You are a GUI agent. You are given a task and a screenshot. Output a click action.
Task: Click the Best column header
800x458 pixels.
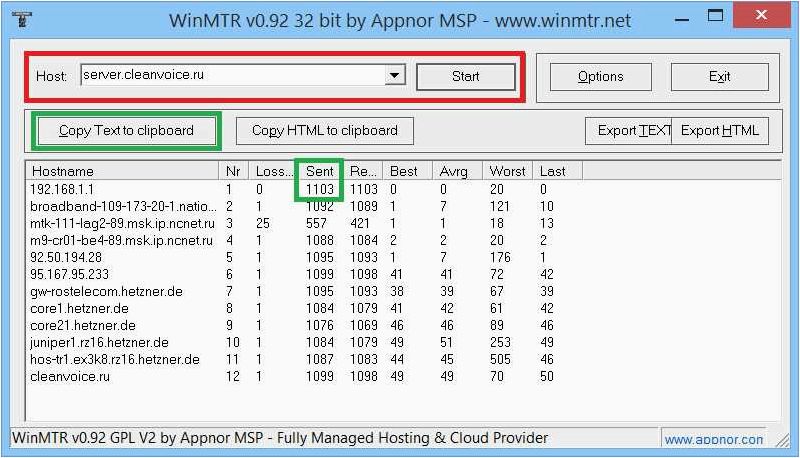(x=407, y=171)
